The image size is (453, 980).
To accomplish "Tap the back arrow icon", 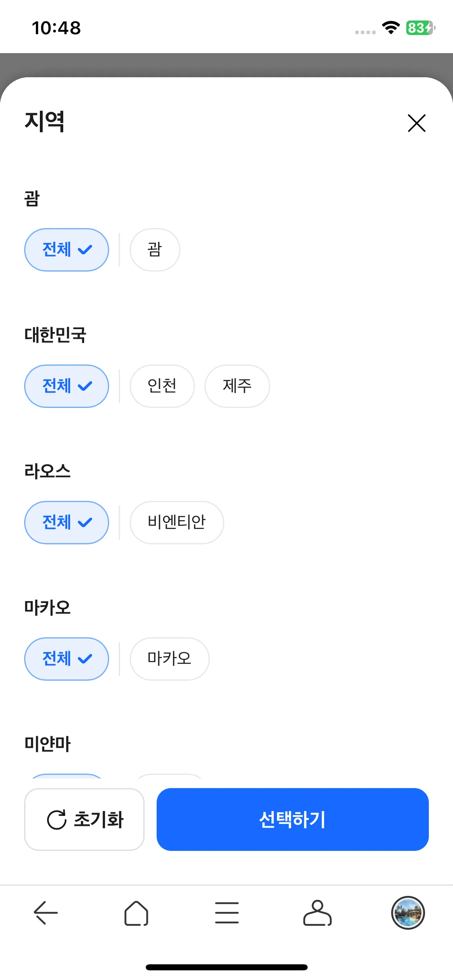I will [x=46, y=912].
